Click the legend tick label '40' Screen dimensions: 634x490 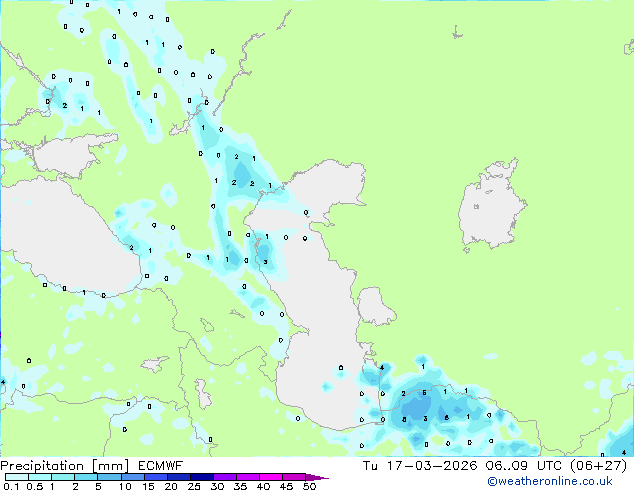263,486
